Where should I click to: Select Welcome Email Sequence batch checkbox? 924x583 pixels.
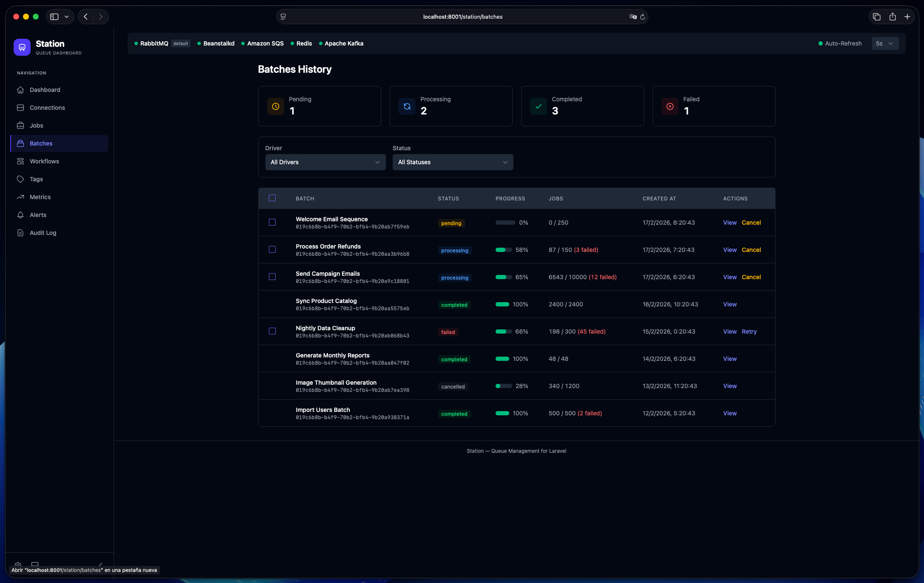[272, 222]
